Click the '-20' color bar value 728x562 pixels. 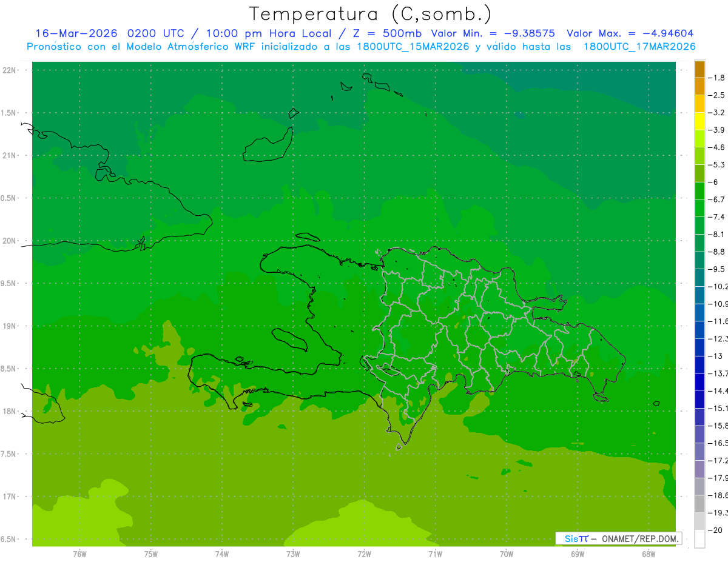coord(714,530)
